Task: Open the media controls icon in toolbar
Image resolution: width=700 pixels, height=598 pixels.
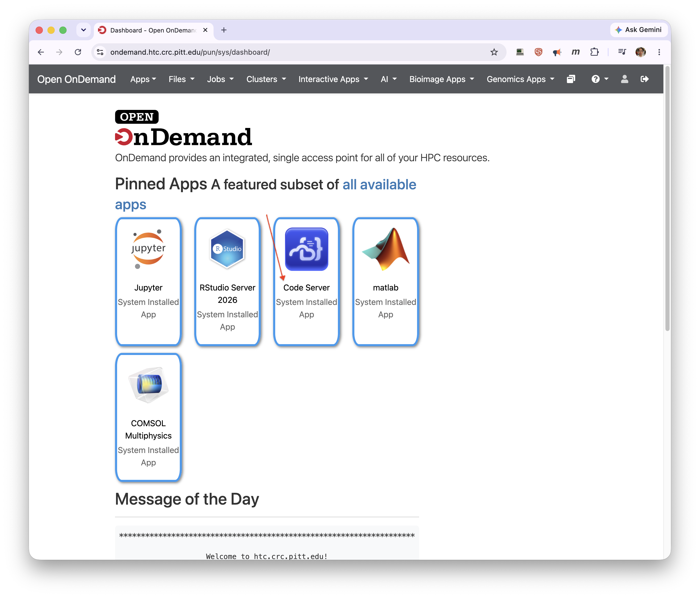Action: 622,52
